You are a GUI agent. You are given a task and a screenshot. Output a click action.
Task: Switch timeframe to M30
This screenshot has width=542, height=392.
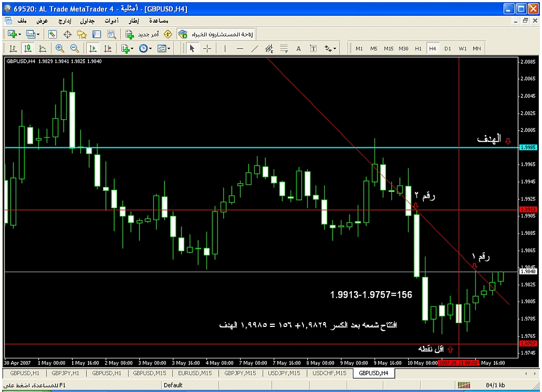[403, 48]
